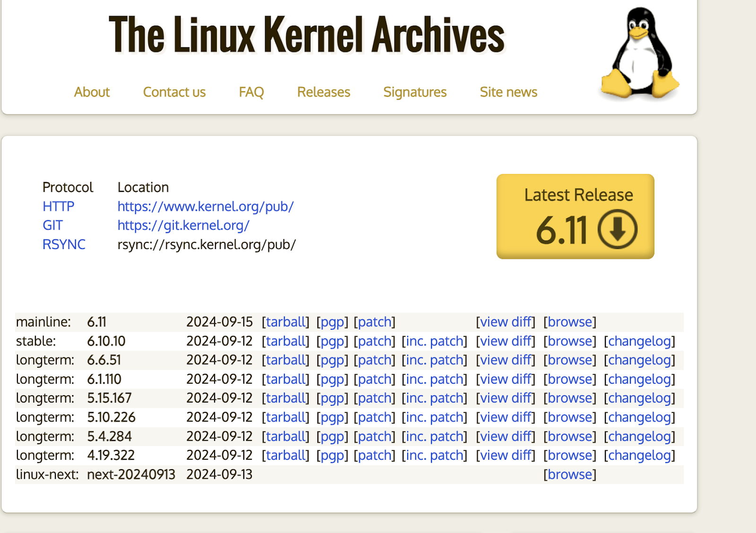
Task: Open the changelog for 6.6.51
Action: pos(639,360)
